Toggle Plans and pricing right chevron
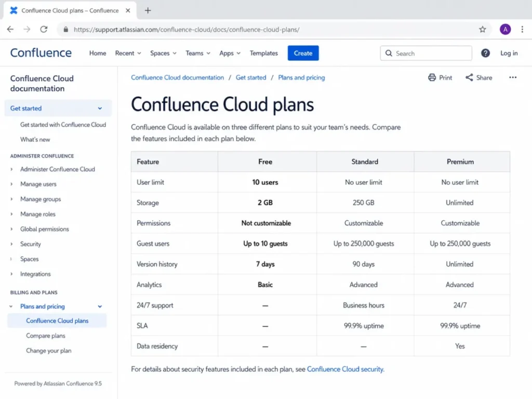 (100, 307)
